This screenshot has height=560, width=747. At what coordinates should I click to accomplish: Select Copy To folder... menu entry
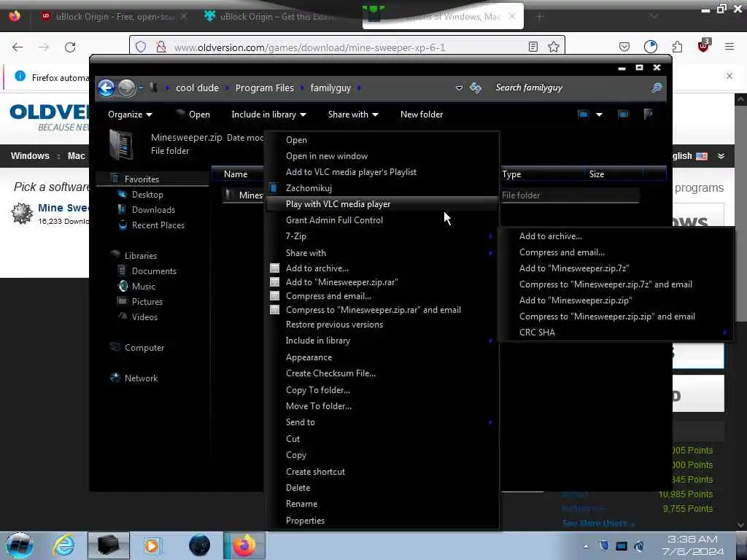(382, 391)
